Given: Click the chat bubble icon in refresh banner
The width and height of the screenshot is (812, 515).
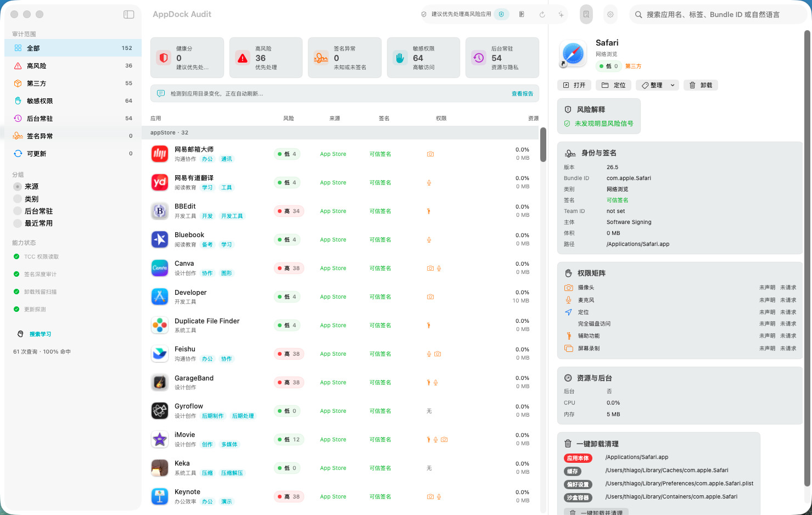Looking at the screenshot, I should pos(161,93).
